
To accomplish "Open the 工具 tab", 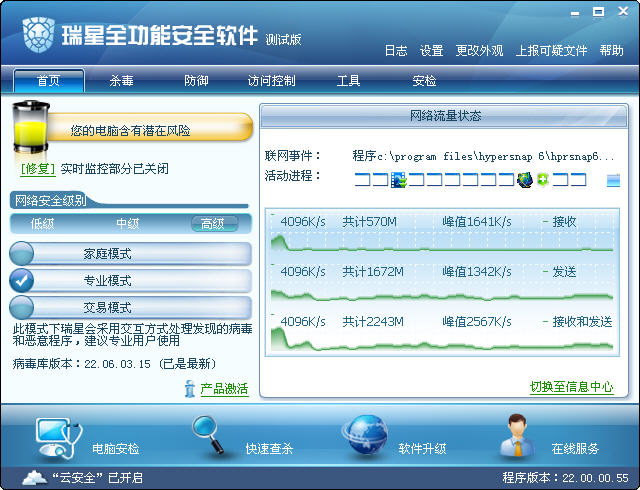I will pyautogui.click(x=348, y=80).
